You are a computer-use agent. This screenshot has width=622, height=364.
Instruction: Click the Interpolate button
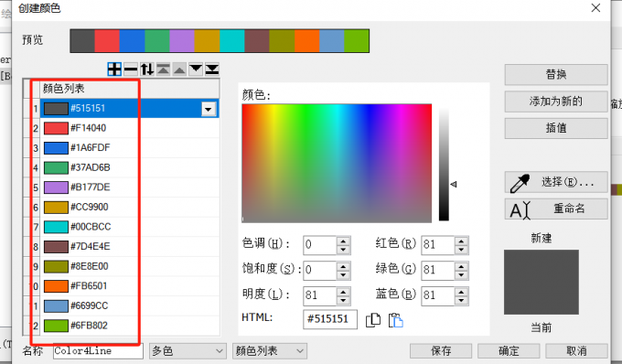point(556,128)
